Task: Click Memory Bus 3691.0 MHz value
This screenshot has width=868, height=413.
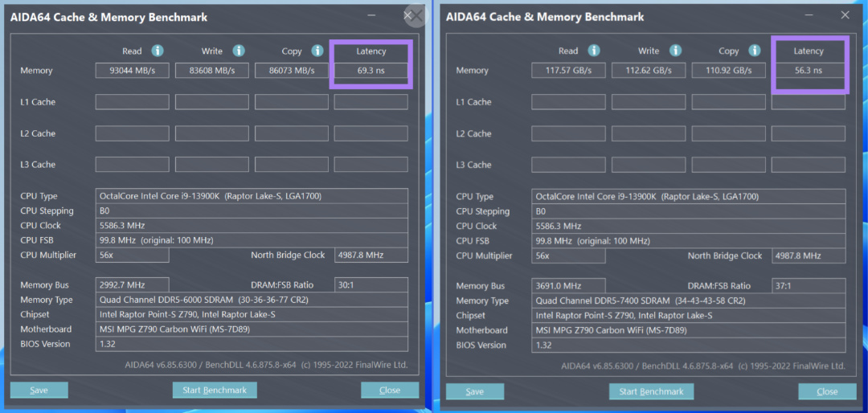Action: tap(568, 286)
